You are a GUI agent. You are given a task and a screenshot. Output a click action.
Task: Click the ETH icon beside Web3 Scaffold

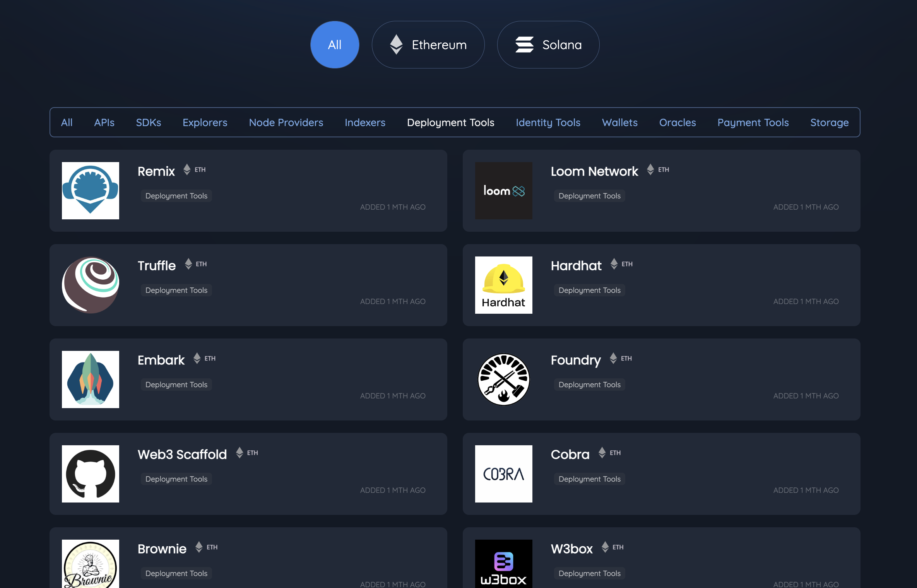coord(240,453)
